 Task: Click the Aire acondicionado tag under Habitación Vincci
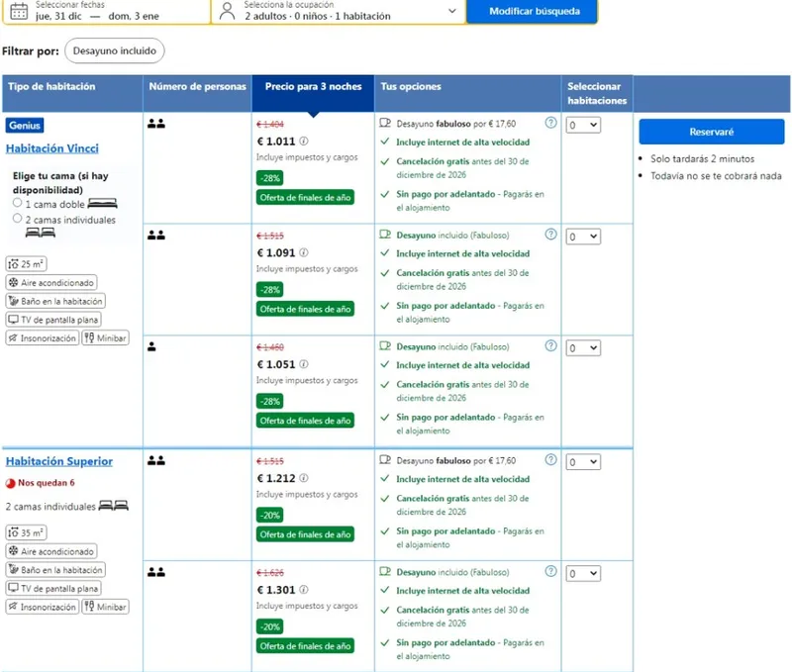point(51,283)
